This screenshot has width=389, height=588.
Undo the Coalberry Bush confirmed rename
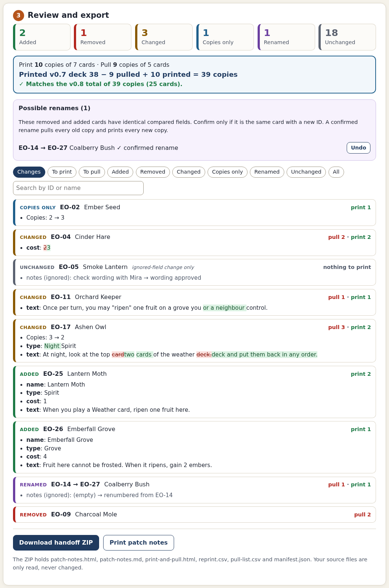pos(359,148)
